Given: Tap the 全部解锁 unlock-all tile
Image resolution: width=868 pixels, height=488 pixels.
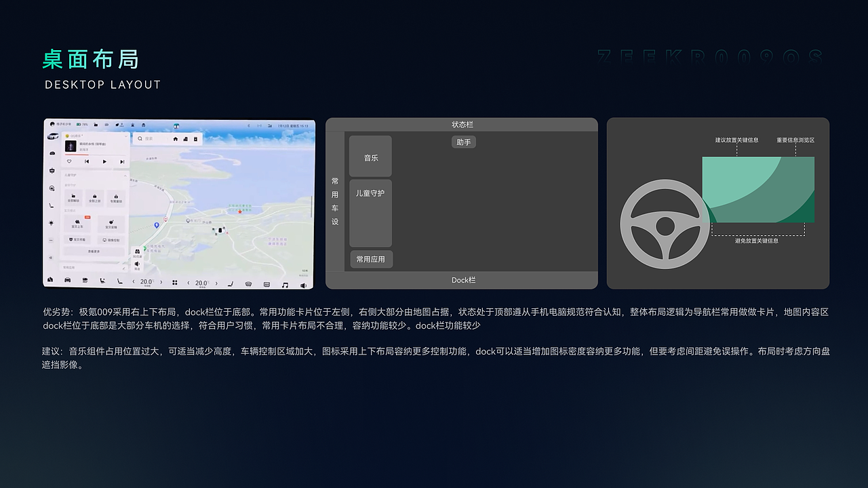Looking at the screenshot, I should point(73,198).
